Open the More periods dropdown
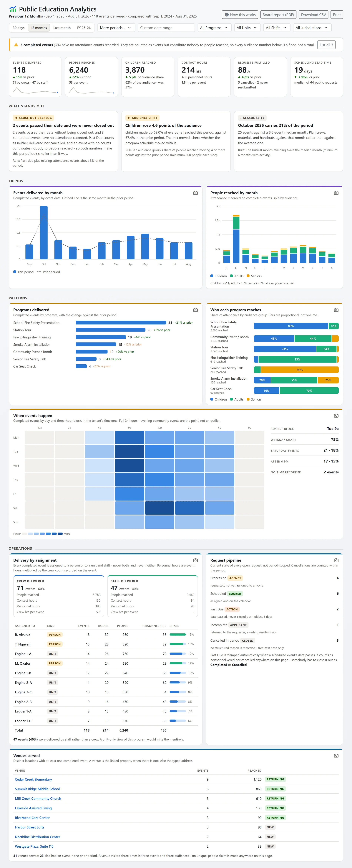 coord(116,28)
